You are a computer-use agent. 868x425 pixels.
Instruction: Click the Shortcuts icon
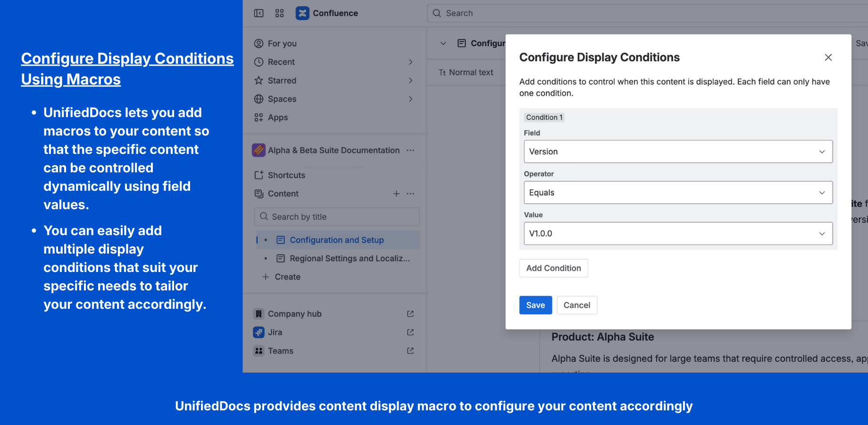tap(259, 175)
